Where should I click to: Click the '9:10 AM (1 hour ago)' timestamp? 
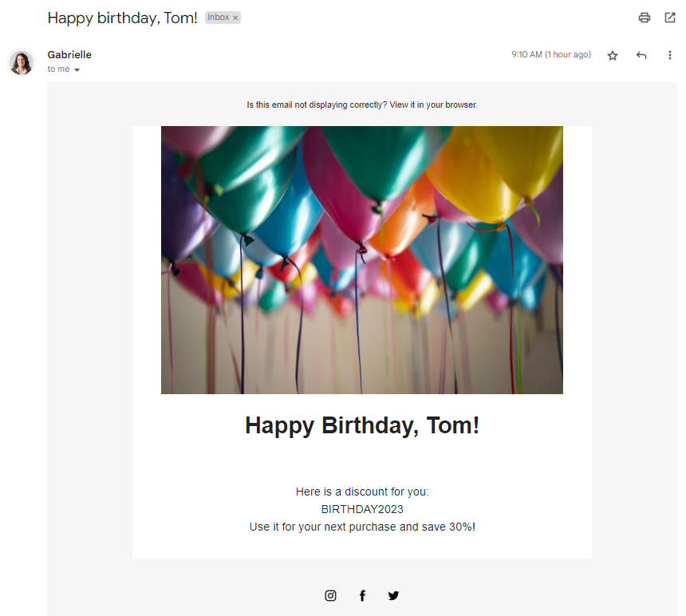551,55
